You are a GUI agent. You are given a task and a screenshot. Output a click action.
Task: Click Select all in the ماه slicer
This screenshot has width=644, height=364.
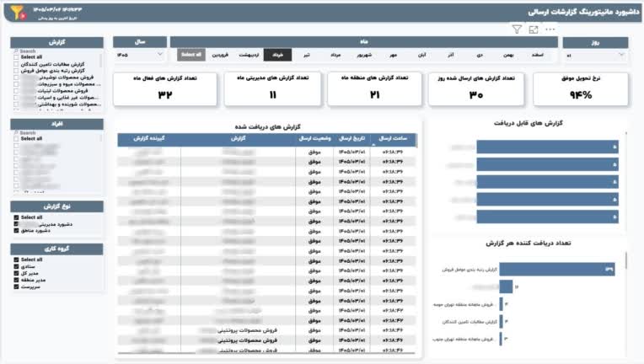[x=191, y=55]
